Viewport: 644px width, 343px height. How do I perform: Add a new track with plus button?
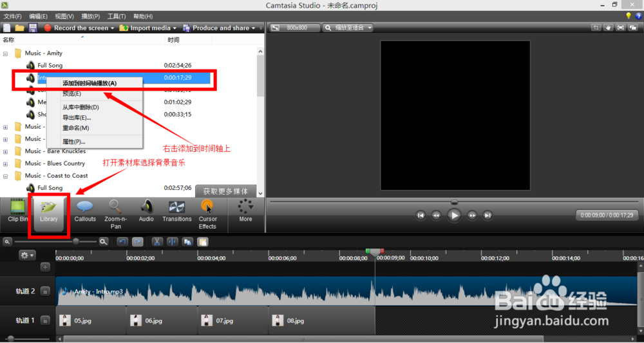click(45, 267)
